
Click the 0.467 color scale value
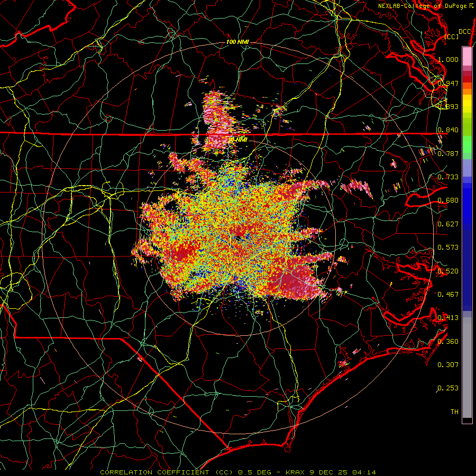click(448, 295)
